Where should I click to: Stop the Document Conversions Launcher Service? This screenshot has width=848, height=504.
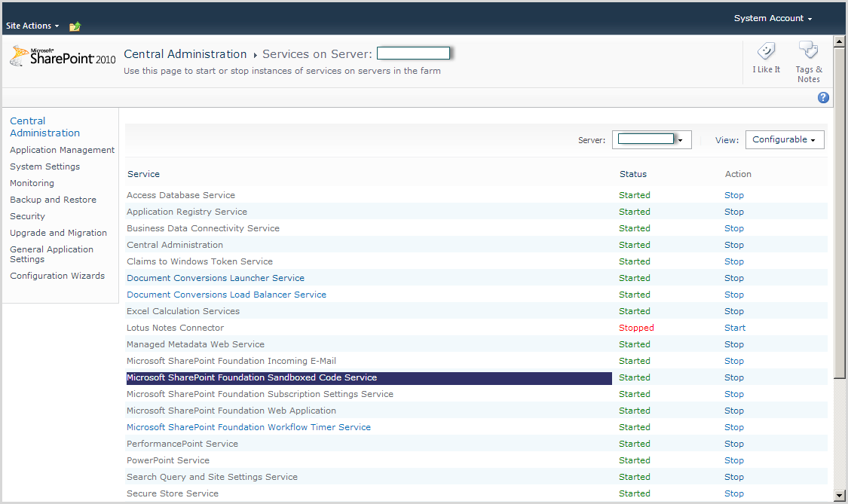coord(734,278)
